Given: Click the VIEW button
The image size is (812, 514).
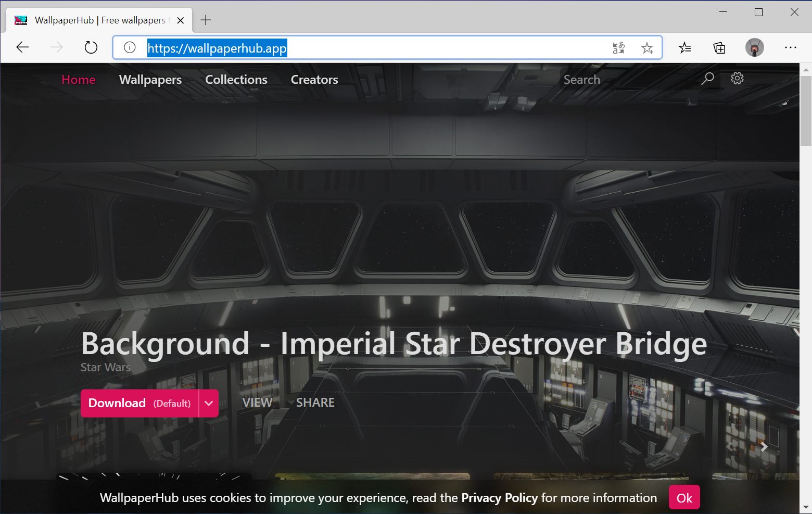Looking at the screenshot, I should tap(257, 403).
